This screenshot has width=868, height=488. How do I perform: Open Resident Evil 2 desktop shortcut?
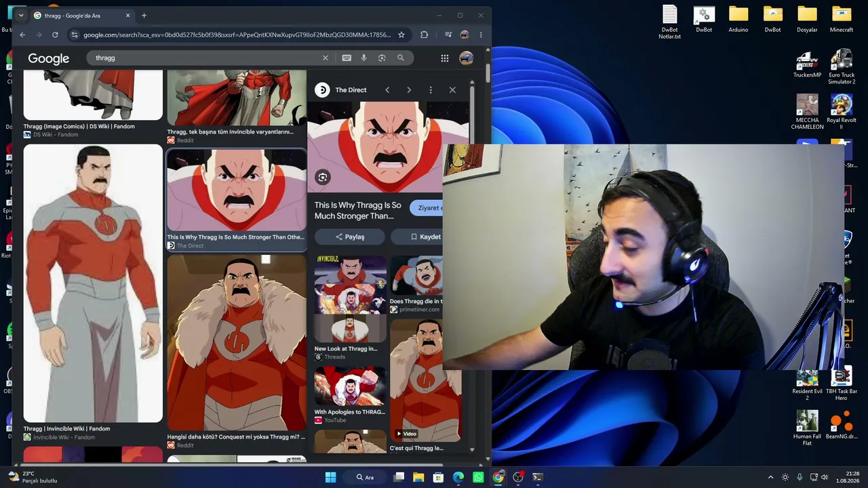tap(807, 385)
